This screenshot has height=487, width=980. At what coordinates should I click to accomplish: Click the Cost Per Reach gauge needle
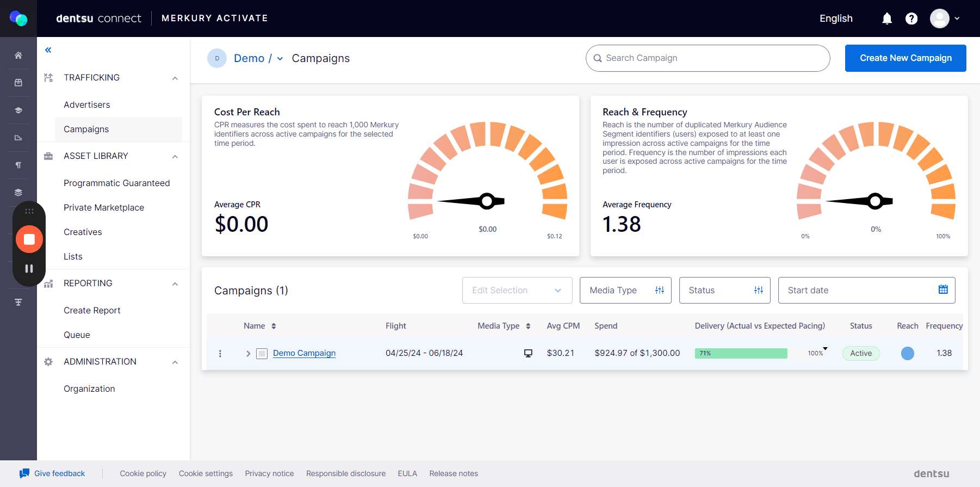point(471,201)
